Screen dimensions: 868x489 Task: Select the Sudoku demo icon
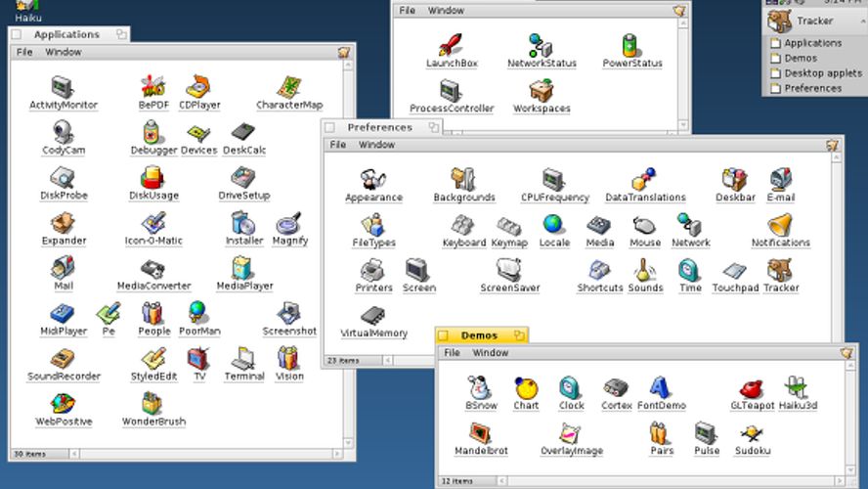pos(752,433)
